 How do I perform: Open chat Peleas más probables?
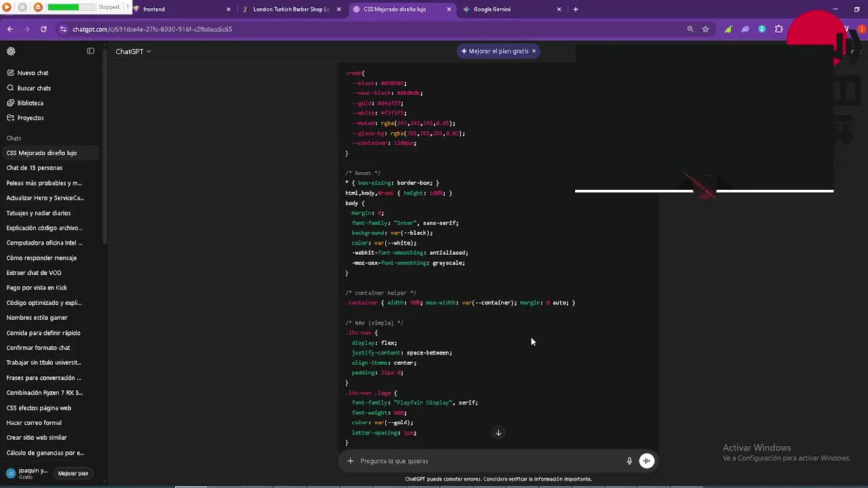(51, 183)
